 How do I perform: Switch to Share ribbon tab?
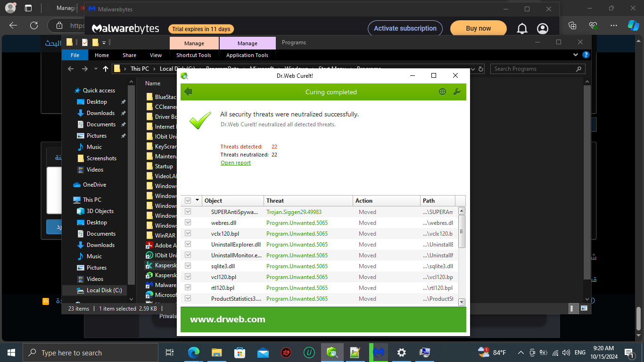coord(129,55)
